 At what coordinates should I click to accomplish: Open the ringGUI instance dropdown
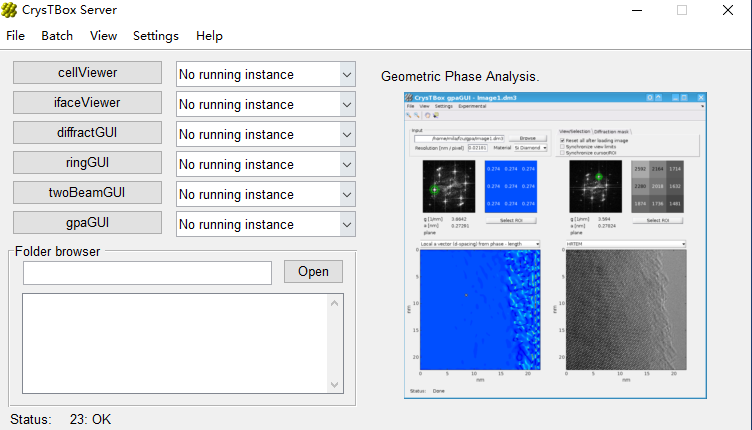[x=346, y=165]
